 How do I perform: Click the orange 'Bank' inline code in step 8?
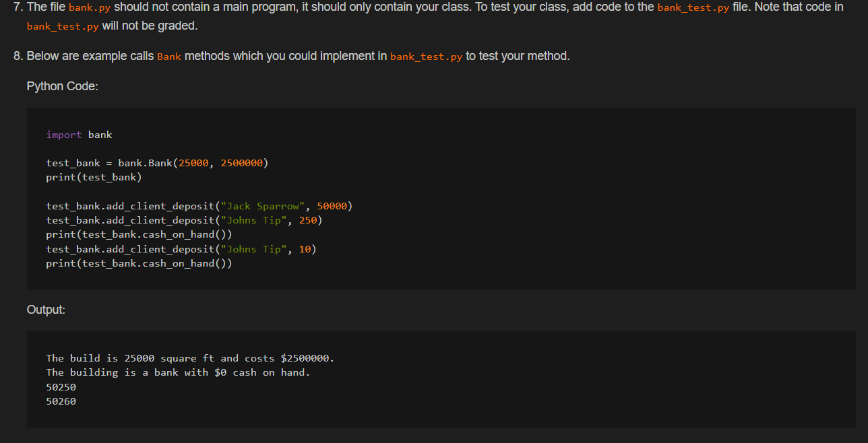point(168,57)
